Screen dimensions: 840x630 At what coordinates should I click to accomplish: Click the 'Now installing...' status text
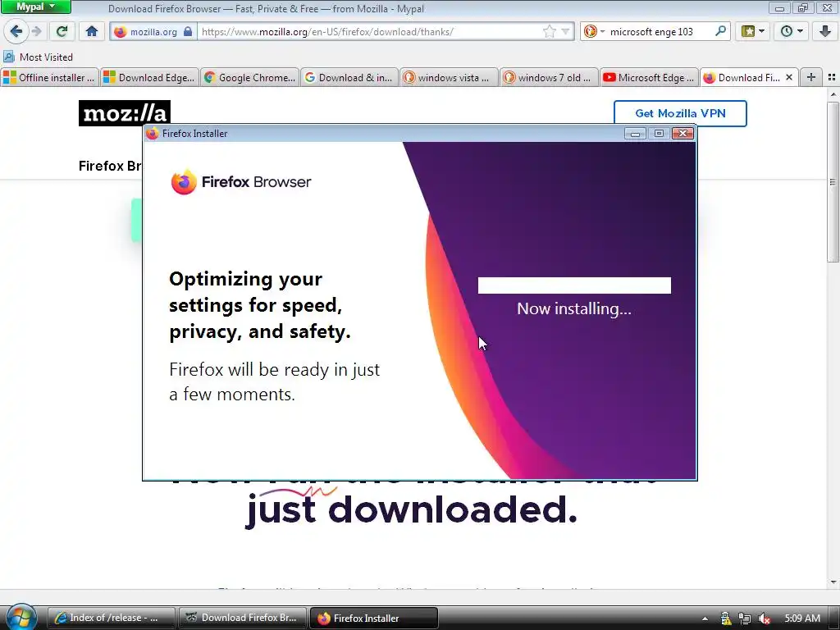coord(574,308)
